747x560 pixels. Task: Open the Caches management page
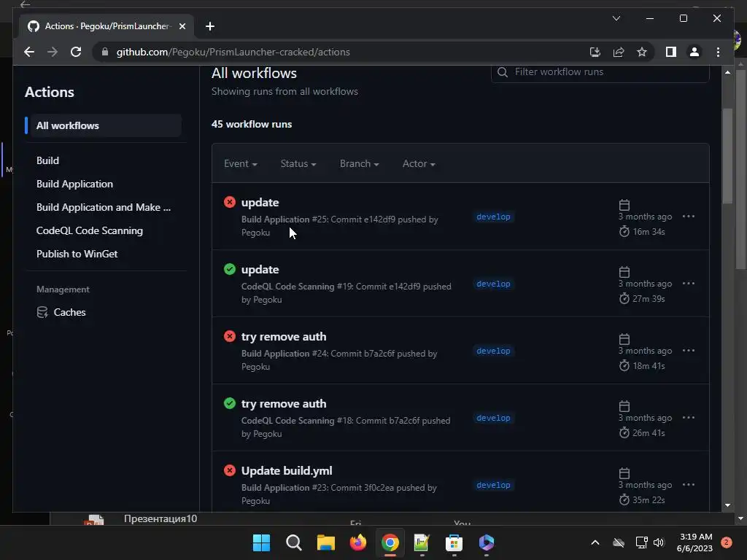pyautogui.click(x=69, y=312)
